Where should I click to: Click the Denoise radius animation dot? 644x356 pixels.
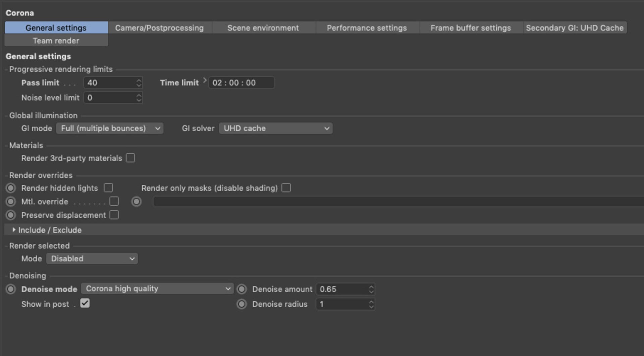pos(241,304)
